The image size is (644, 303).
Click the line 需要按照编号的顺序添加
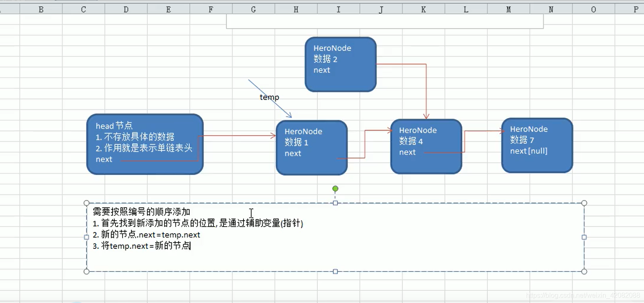tap(141, 212)
